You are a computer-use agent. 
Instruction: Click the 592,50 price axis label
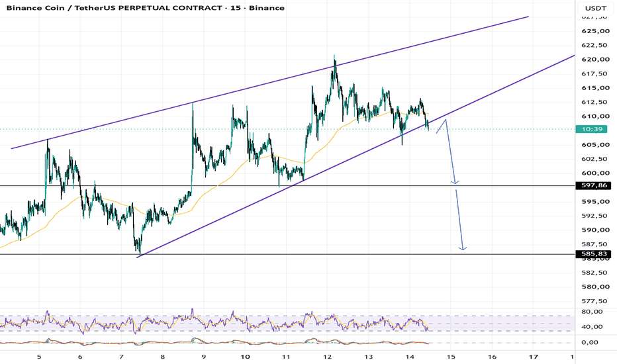click(x=594, y=216)
